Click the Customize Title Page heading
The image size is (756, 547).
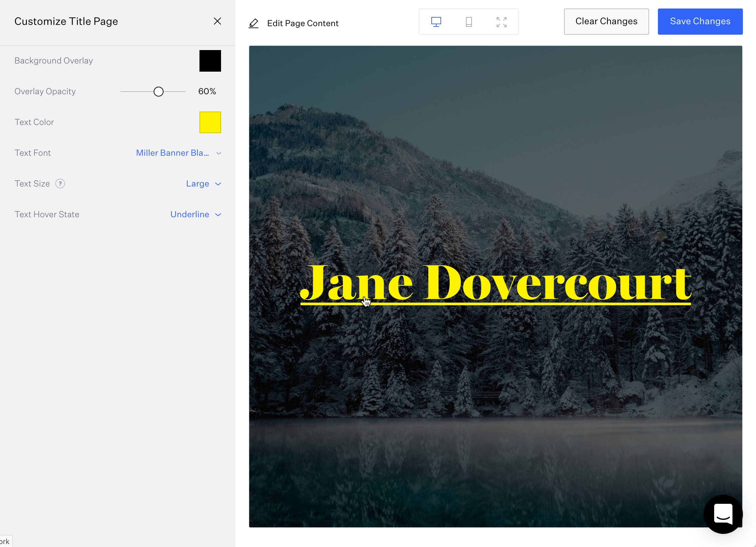66,22
